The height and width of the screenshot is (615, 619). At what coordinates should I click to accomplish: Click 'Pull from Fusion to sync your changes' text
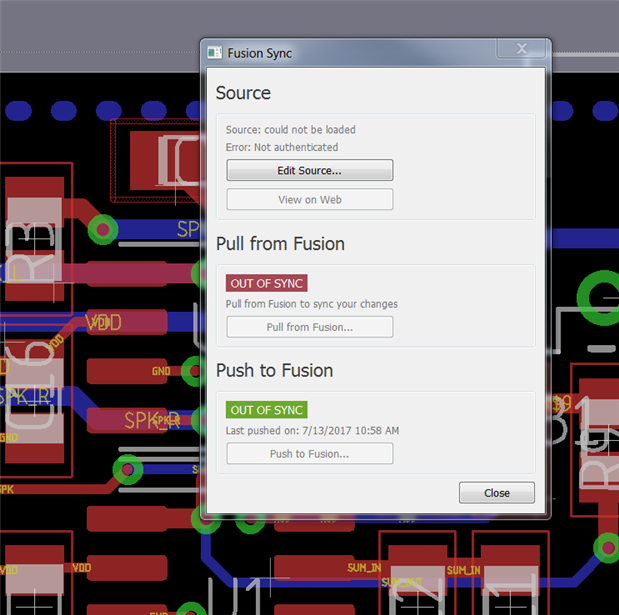(x=311, y=304)
